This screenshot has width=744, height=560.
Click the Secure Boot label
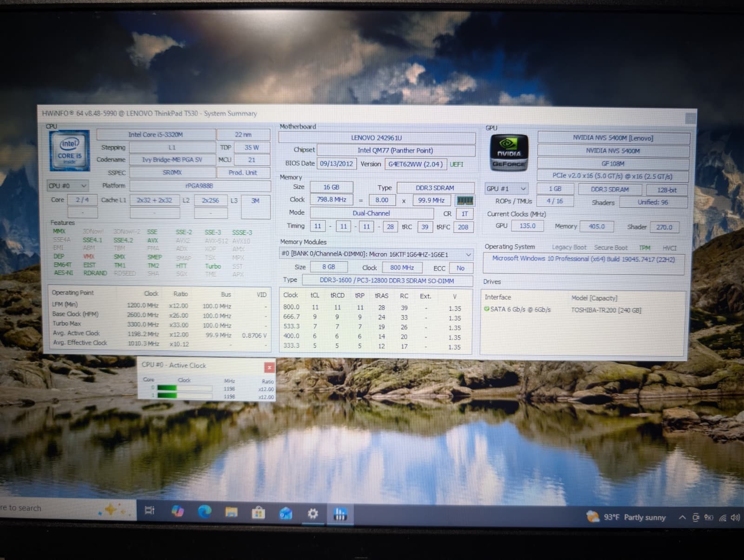coord(611,248)
